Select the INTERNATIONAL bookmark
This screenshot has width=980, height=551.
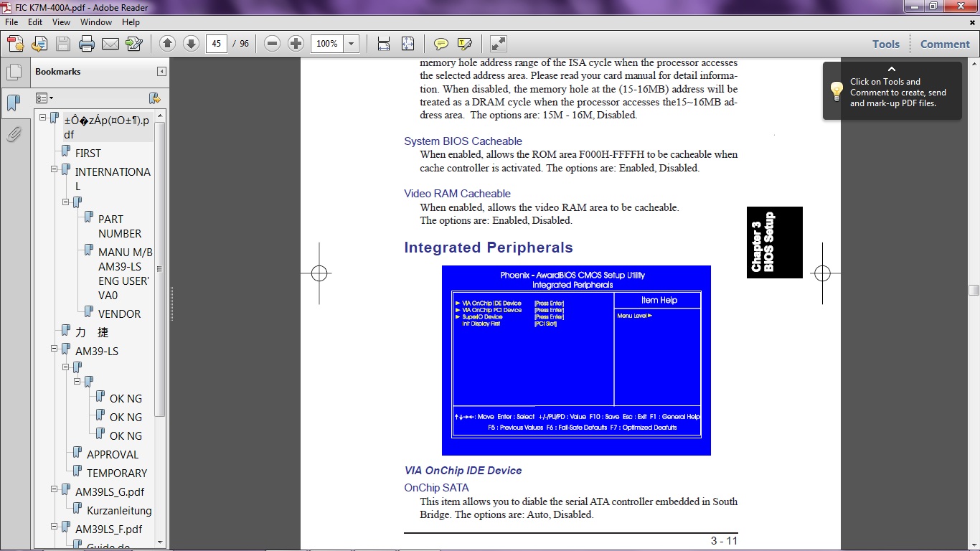pyautogui.click(x=113, y=179)
